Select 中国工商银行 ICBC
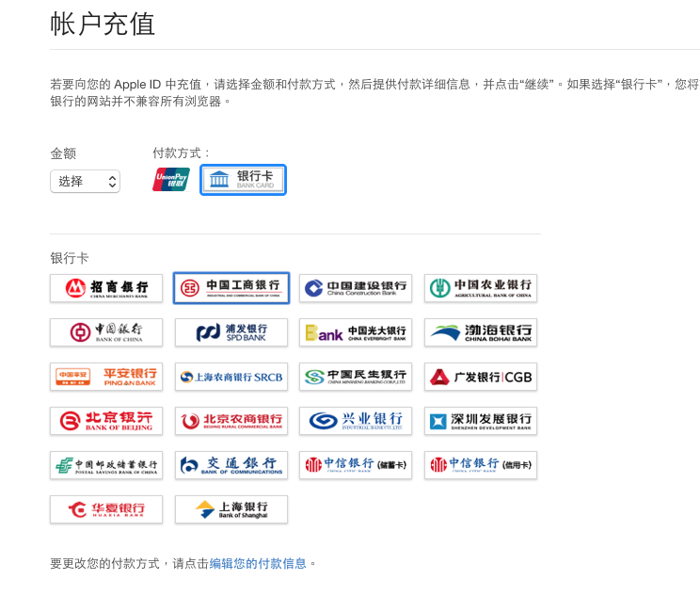 231,288
